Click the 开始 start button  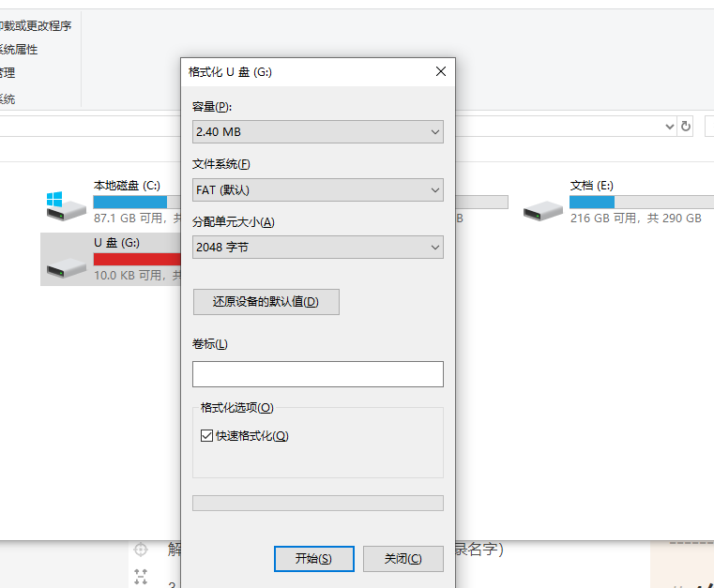(313, 558)
